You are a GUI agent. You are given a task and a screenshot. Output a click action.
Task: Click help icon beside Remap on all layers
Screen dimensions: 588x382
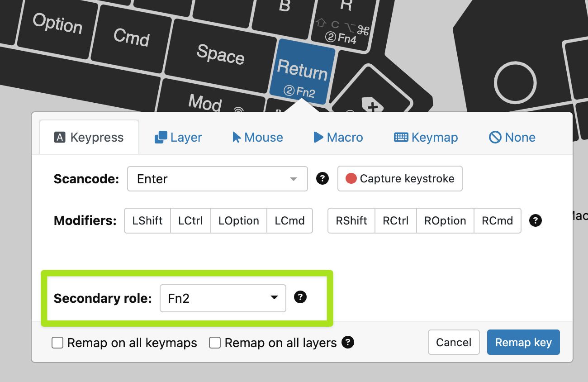(x=348, y=342)
